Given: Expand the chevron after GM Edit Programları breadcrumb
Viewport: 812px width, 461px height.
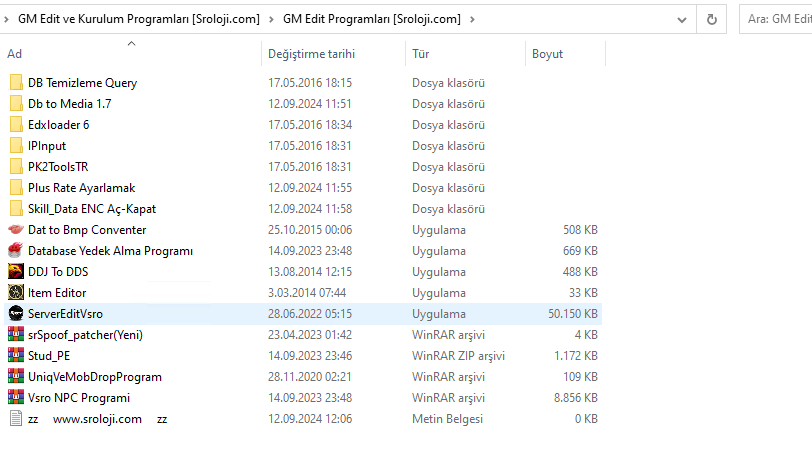Looking at the screenshot, I should tap(472, 20).
